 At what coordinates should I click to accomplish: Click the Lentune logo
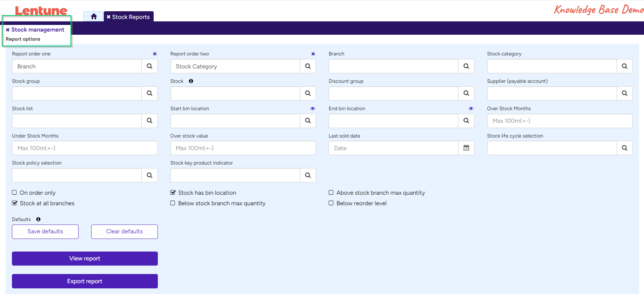point(41,11)
